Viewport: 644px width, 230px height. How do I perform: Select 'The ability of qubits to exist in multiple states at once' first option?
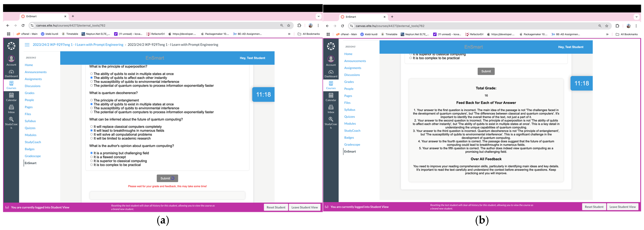point(91,74)
